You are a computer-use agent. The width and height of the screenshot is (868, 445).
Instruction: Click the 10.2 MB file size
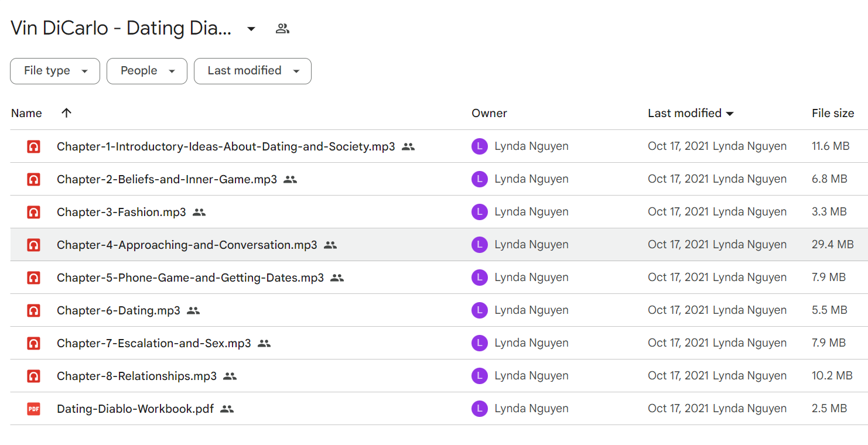pos(832,376)
